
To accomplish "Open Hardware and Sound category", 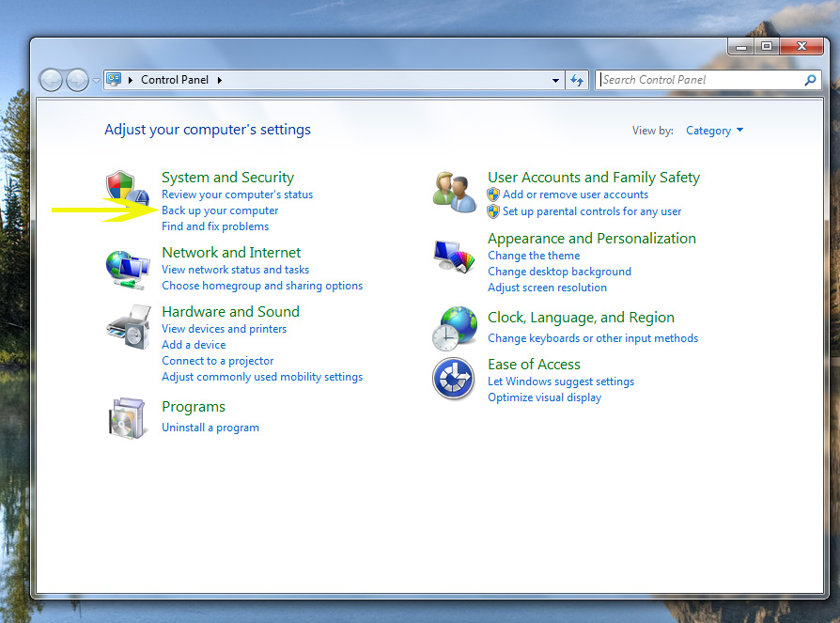I will [x=231, y=312].
